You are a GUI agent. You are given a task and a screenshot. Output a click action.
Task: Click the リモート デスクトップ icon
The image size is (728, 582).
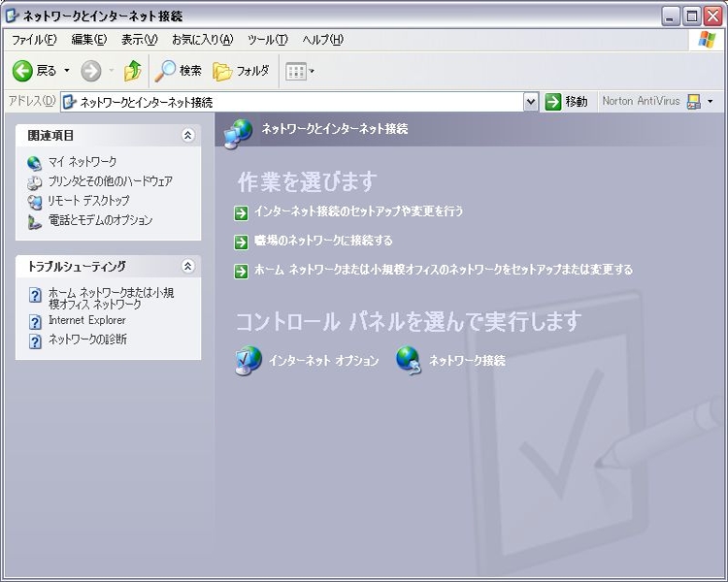34,203
